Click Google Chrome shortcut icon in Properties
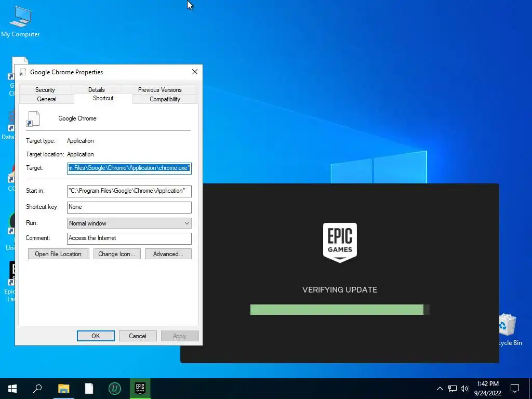 [x=33, y=119]
